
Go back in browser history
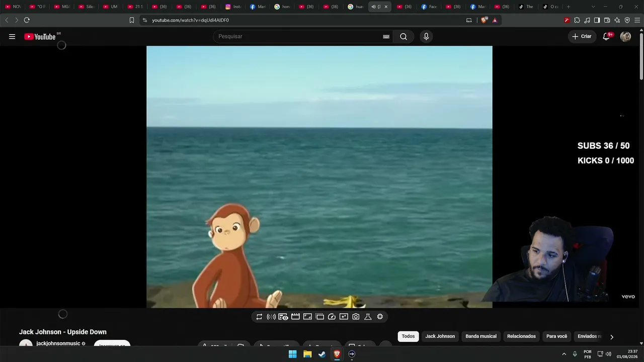pos(7,20)
